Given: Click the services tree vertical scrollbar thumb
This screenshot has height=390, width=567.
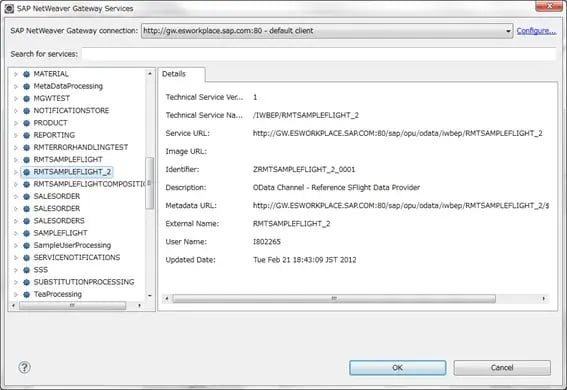Looking at the screenshot, I should [x=149, y=183].
